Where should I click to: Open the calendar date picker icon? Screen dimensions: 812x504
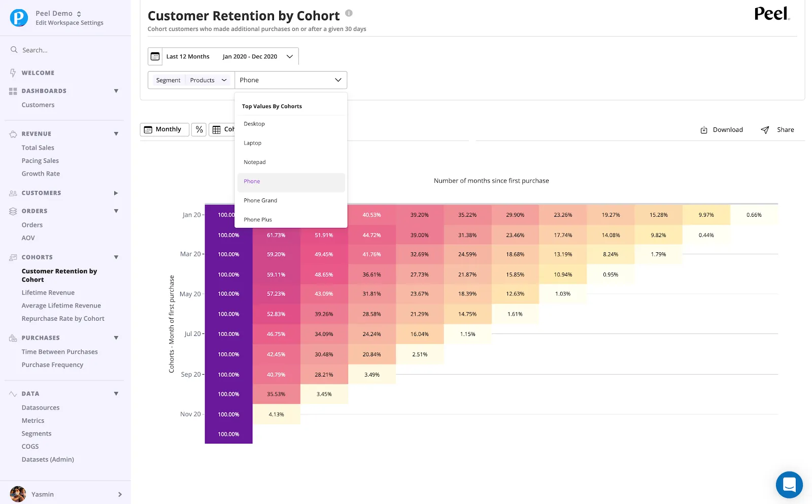tap(155, 56)
